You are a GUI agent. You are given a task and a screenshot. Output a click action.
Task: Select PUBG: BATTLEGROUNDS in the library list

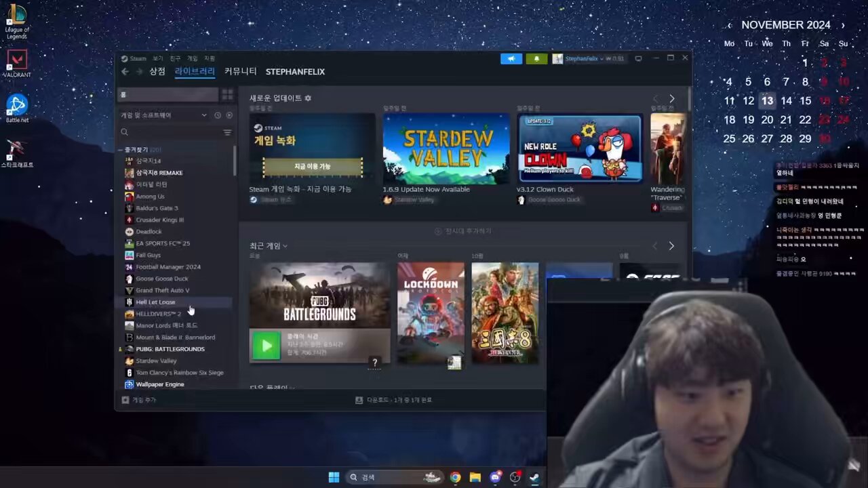pyautogui.click(x=170, y=349)
